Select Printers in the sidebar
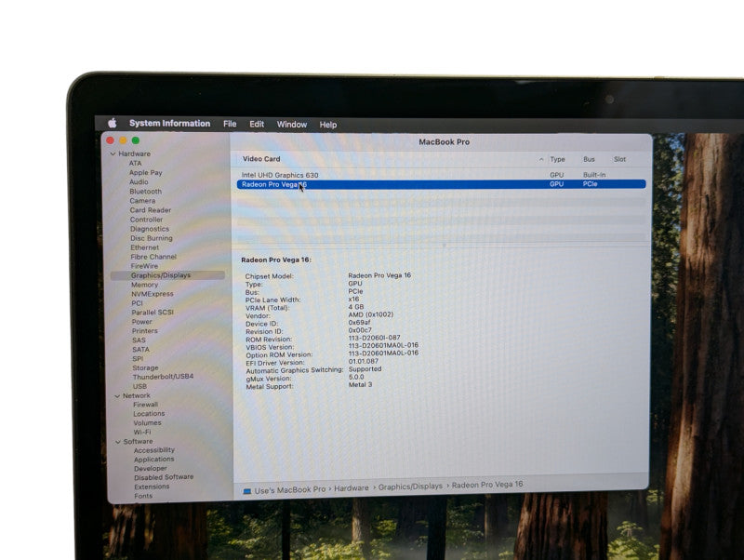 145,331
